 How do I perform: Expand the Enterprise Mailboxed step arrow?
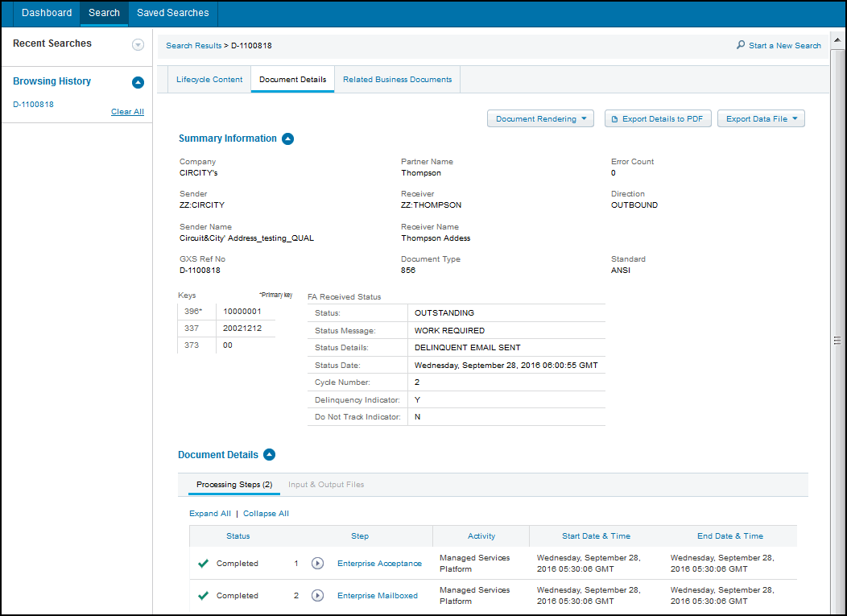(x=317, y=596)
